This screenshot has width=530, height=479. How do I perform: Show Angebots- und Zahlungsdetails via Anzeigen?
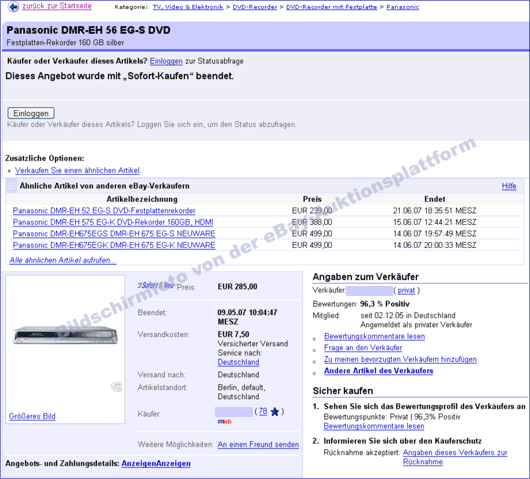[x=156, y=463]
